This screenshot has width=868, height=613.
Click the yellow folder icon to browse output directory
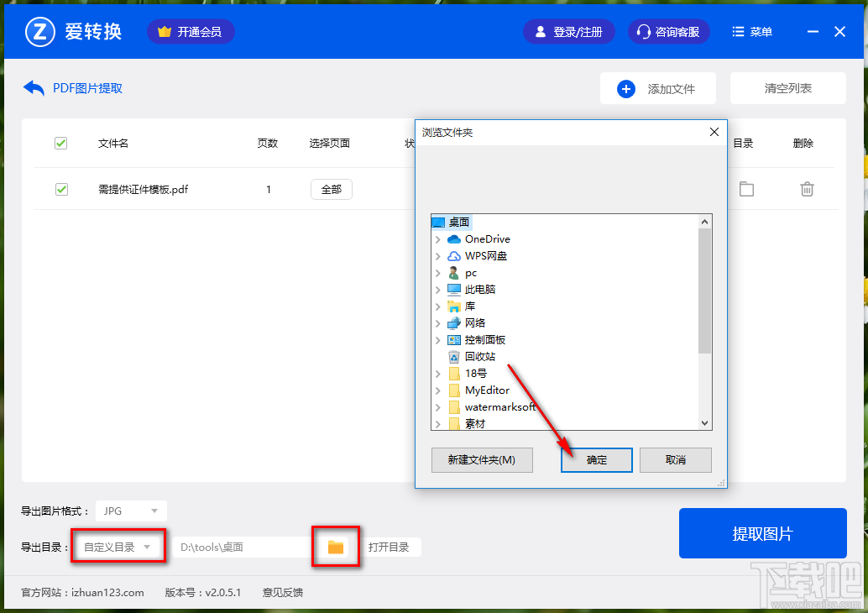[335, 546]
